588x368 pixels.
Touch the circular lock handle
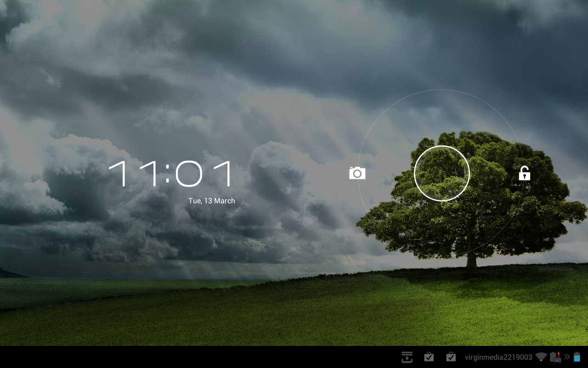pyautogui.click(x=441, y=173)
